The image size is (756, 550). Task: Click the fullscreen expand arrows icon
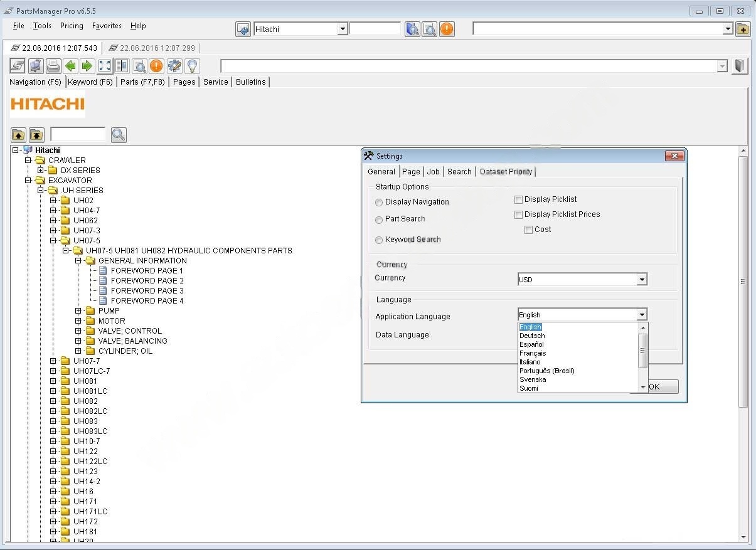(x=105, y=66)
